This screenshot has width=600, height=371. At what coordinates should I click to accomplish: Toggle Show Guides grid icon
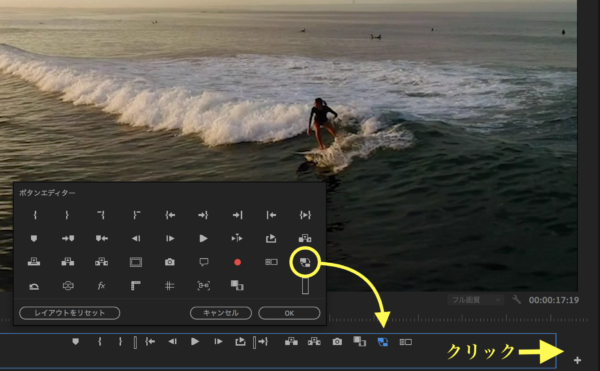pos(170,286)
